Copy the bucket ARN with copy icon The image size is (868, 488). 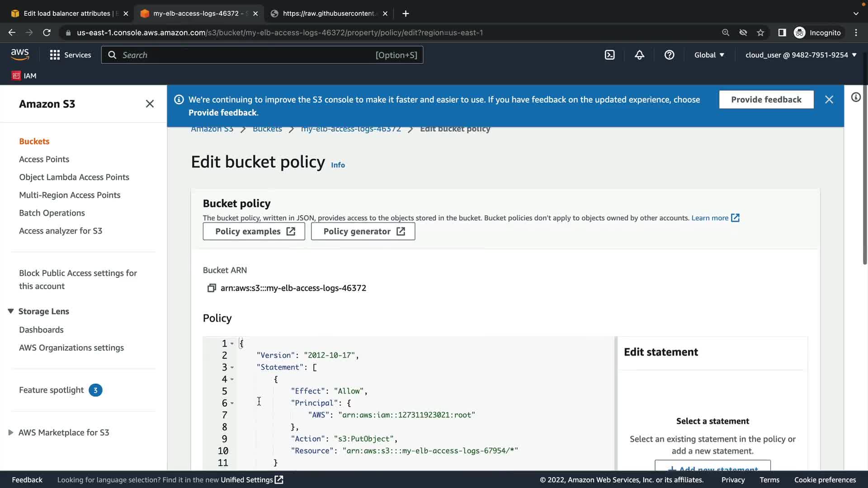click(x=211, y=288)
